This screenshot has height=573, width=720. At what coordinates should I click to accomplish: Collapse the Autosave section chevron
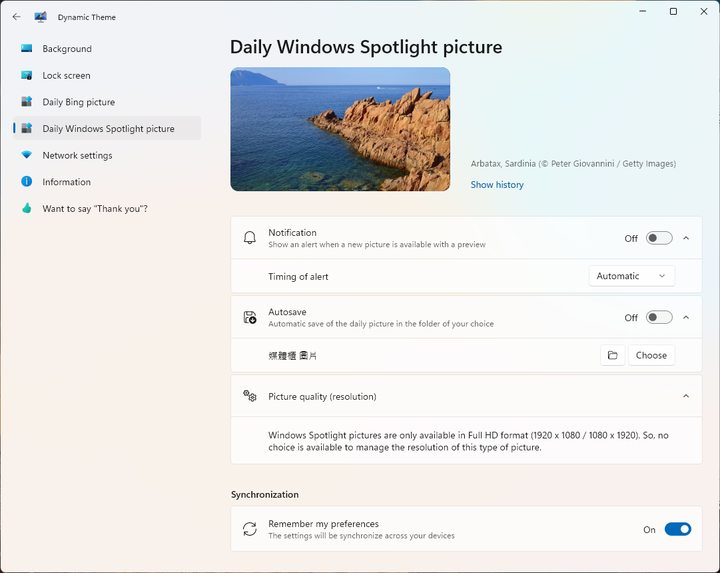coord(686,317)
